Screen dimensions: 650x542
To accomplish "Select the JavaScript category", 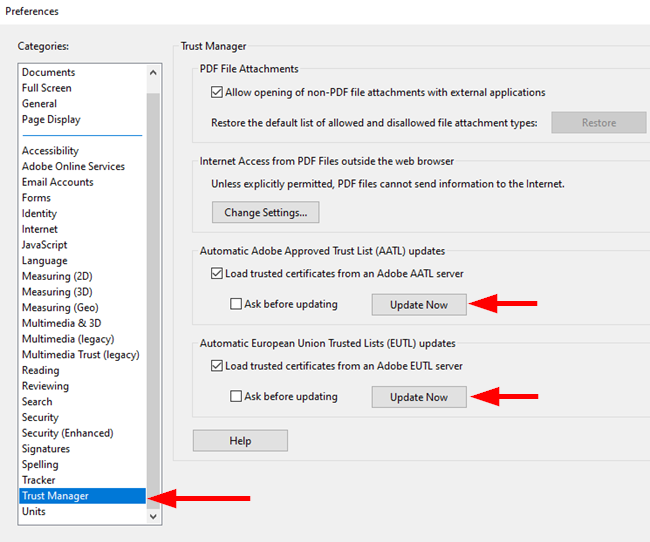I will click(x=44, y=245).
